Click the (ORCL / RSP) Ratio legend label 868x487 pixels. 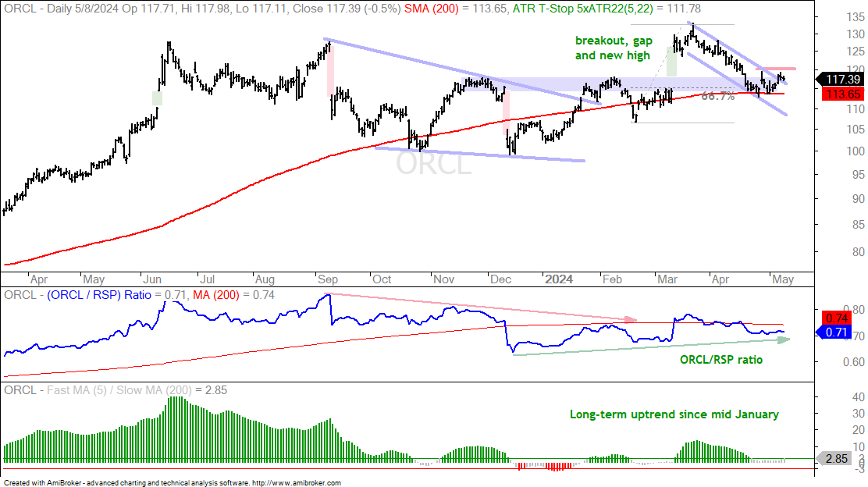coord(99,295)
